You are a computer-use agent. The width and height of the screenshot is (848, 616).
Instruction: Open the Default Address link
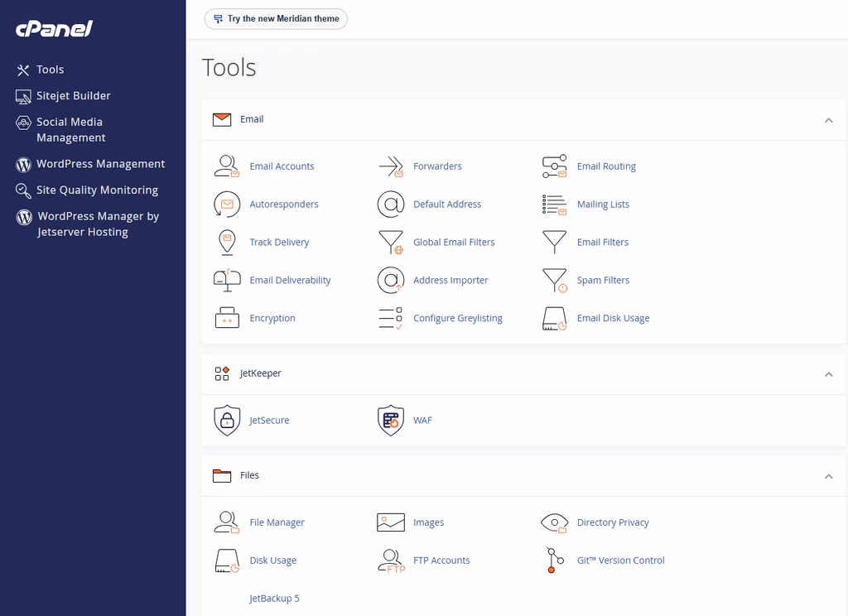coord(447,205)
